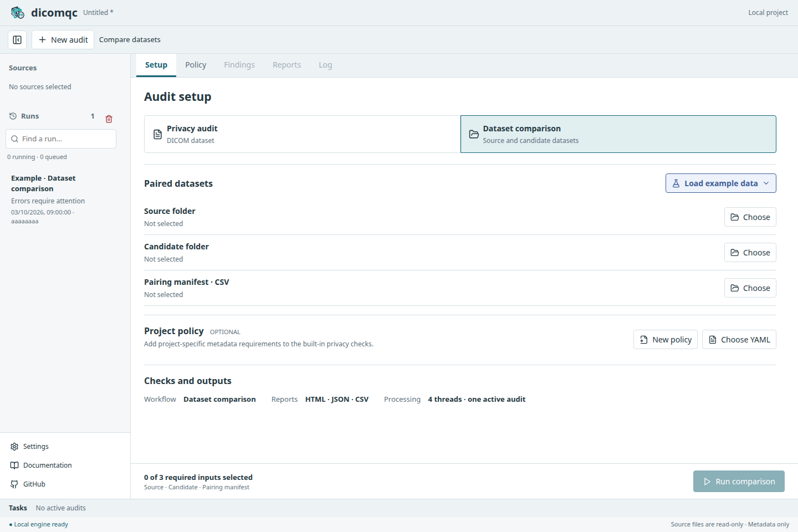Open the Findings tab

(239, 65)
